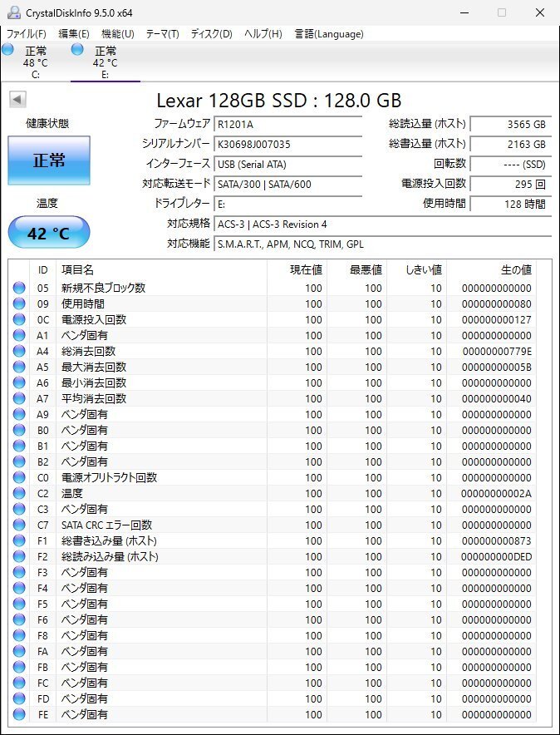560x735 pixels.
Task: Click the 3565 GB total host reads field
Action: click(x=510, y=124)
